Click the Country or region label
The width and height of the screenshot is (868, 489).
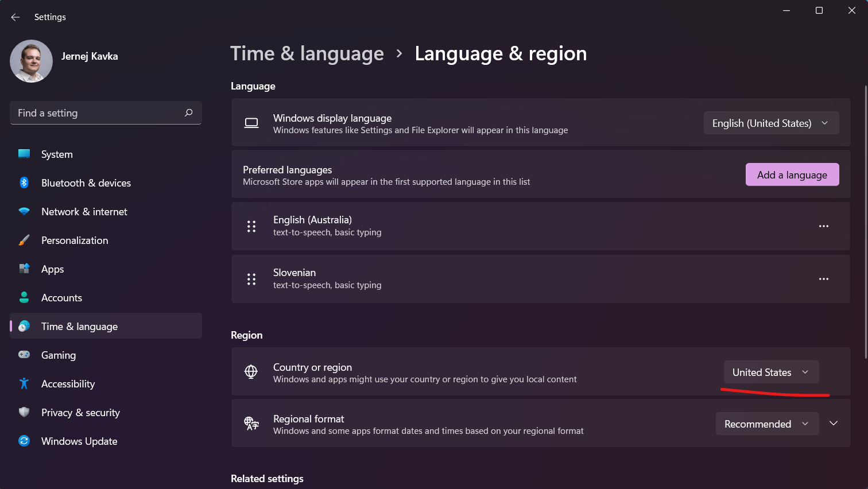312,367
